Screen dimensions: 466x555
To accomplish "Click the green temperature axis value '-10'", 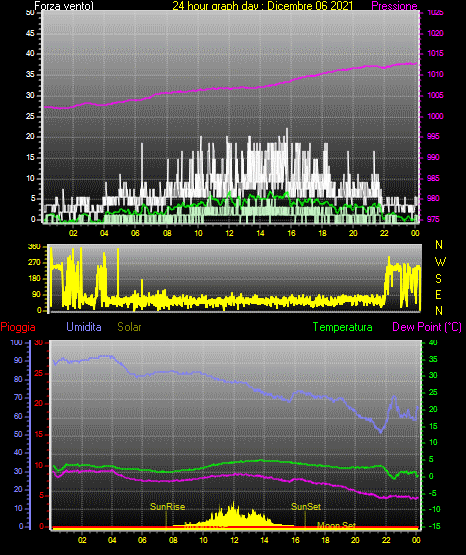I will 435,509.
